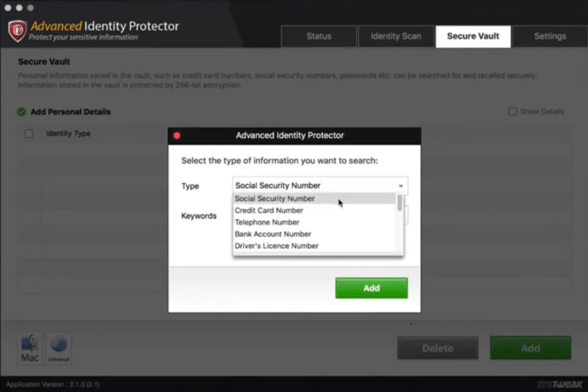Viewport: 588px width, 392px height.
Task: Click the green check icon beside Add Personal Details
Action: pos(22,112)
